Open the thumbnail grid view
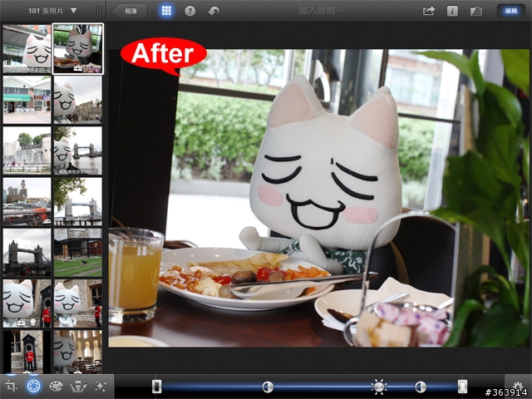 tap(166, 11)
